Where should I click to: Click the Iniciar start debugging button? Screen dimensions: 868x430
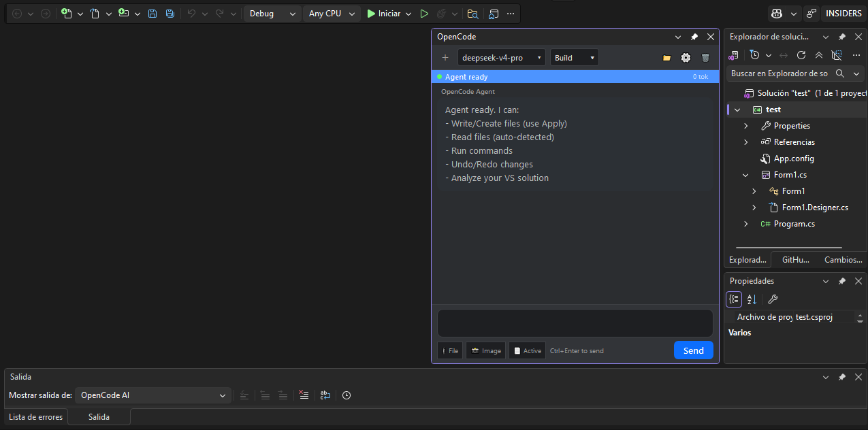tap(384, 14)
